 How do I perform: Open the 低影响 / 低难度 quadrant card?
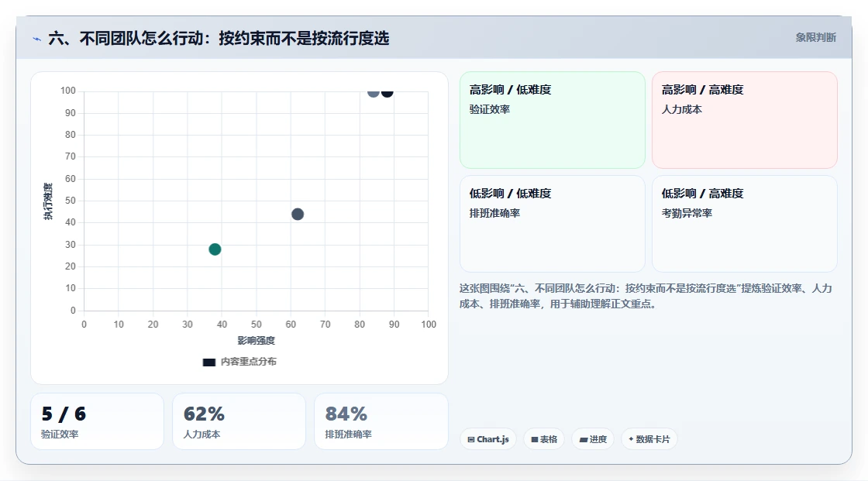(553, 224)
